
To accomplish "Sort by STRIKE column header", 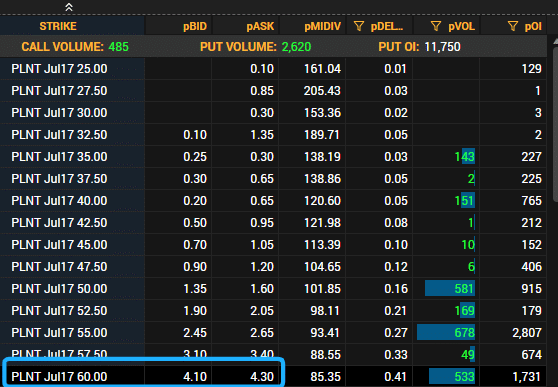I will [x=58, y=26].
